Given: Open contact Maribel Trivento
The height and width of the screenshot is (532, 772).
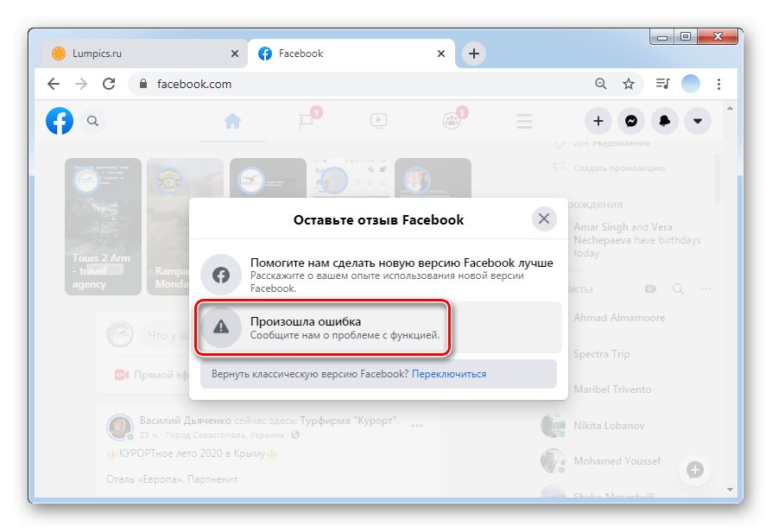Looking at the screenshot, I should 612,389.
